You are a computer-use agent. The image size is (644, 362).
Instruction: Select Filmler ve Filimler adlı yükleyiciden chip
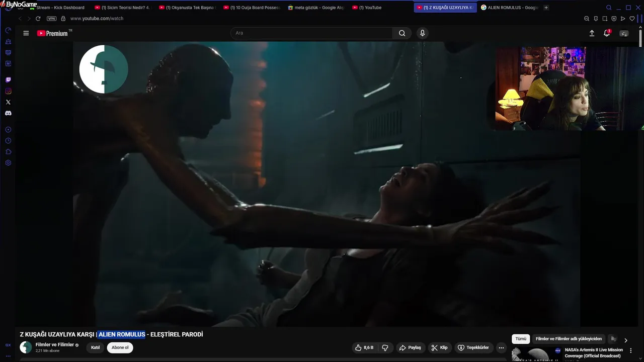(x=569, y=339)
